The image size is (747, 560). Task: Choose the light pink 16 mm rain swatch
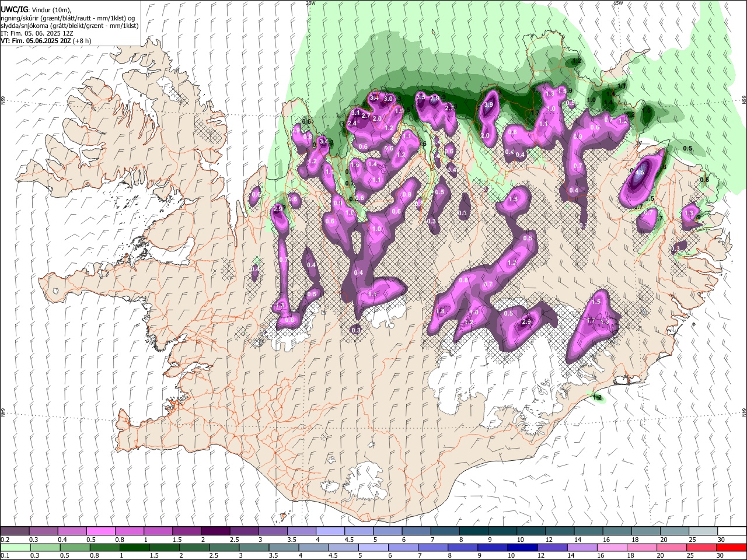pos(612,548)
